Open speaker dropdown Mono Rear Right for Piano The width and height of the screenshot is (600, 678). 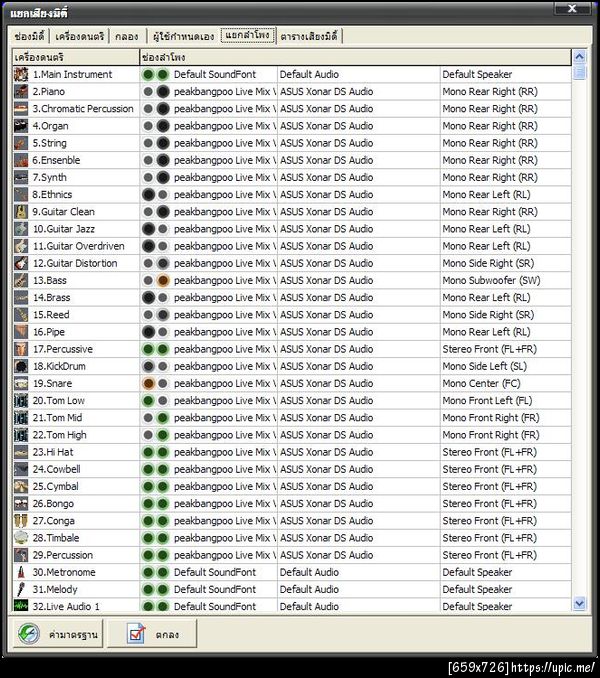point(505,92)
